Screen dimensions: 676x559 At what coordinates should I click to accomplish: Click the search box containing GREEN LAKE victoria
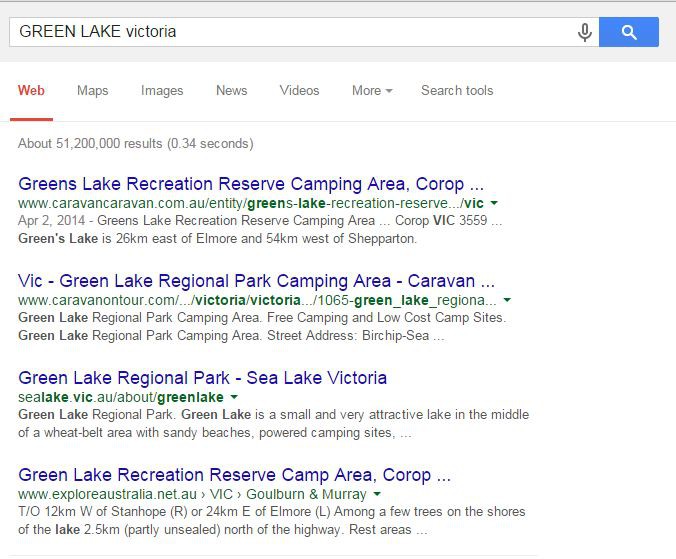pos(290,32)
